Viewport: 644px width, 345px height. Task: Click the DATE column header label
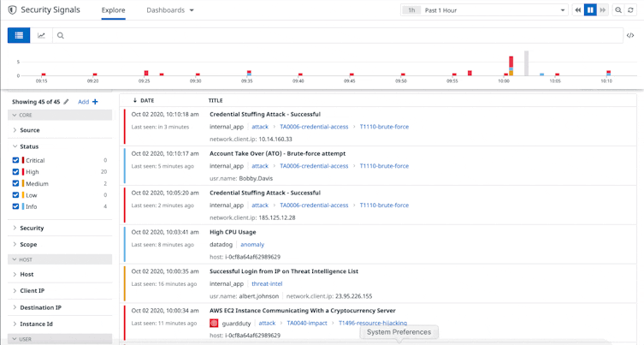point(147,100)
